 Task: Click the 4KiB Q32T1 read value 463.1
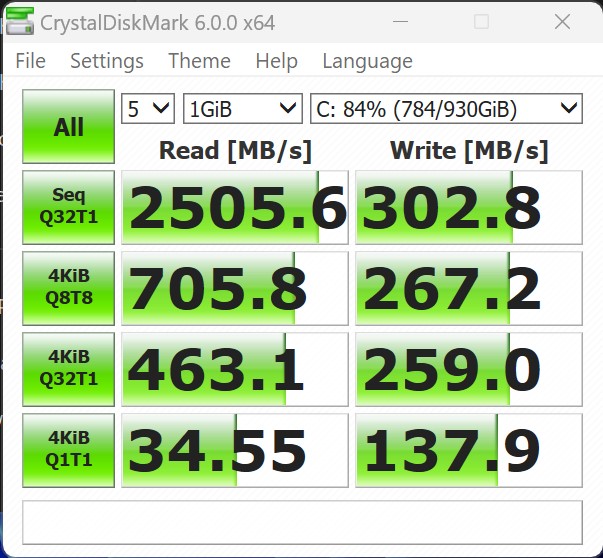[235, 369]
